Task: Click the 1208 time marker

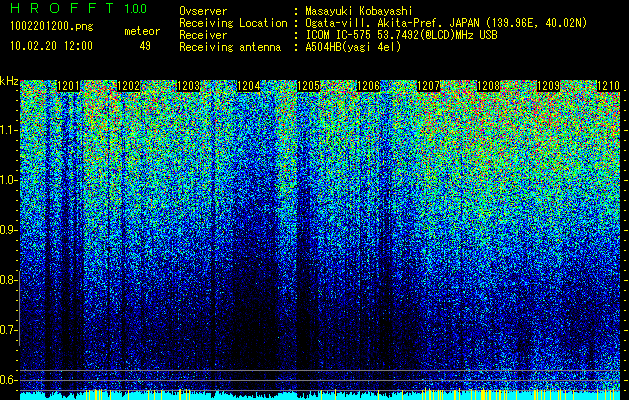Action: (489, 86)
